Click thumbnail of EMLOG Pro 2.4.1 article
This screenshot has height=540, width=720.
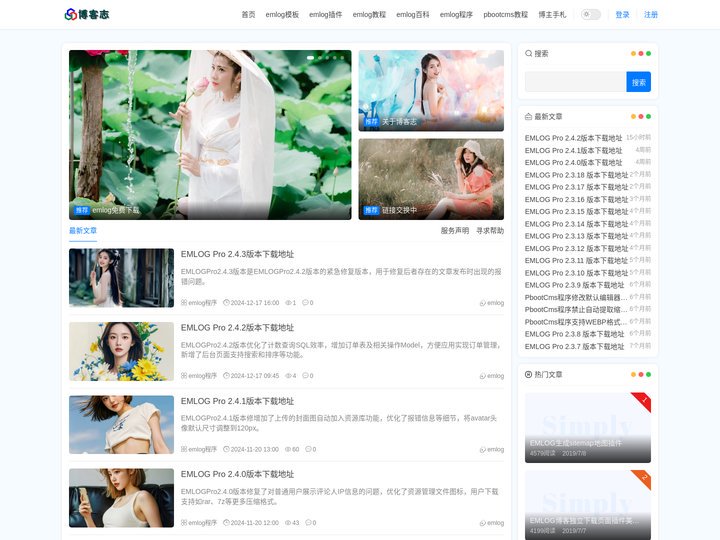coord(121,425)
